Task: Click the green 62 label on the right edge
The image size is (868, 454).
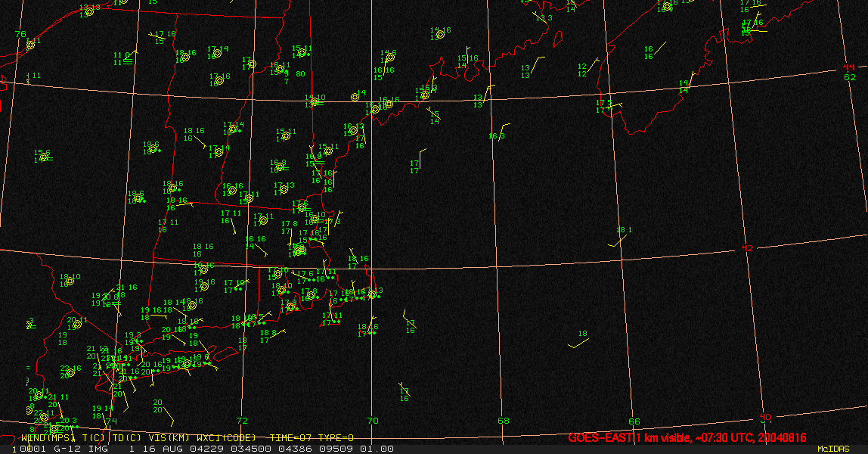Action: [x=850, y=77]
